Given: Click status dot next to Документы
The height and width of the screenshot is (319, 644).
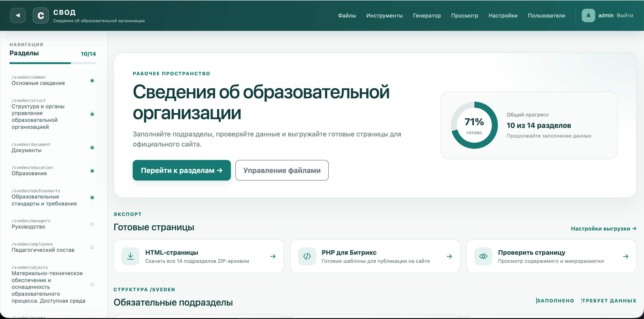Looking at the screenshot, I should coord(92,148).
